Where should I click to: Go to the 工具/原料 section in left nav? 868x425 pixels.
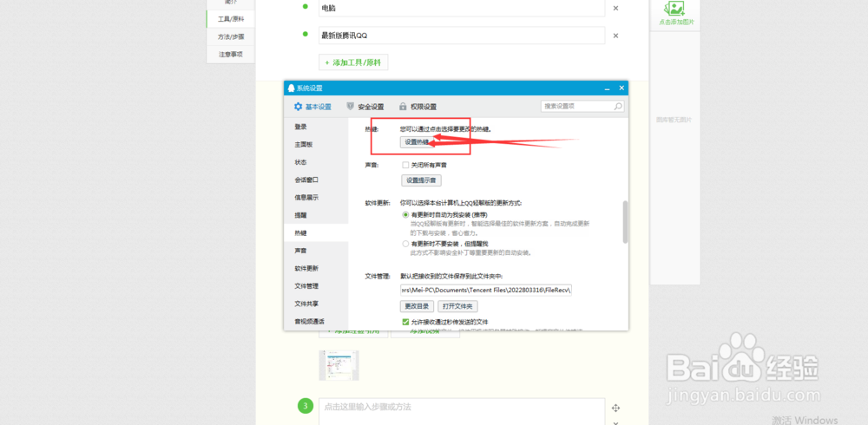(230, 19)
